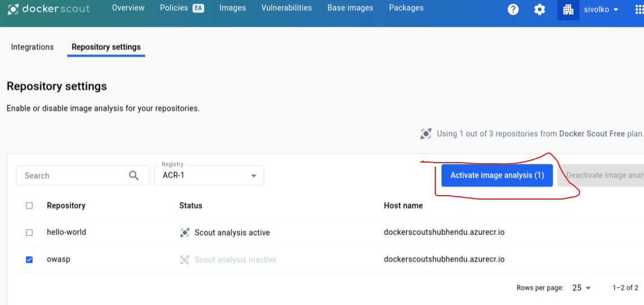Image resolution: width=644 pixels, height=305 pixels.
Task: Go to the Overview menu
Action: (128, 8)
